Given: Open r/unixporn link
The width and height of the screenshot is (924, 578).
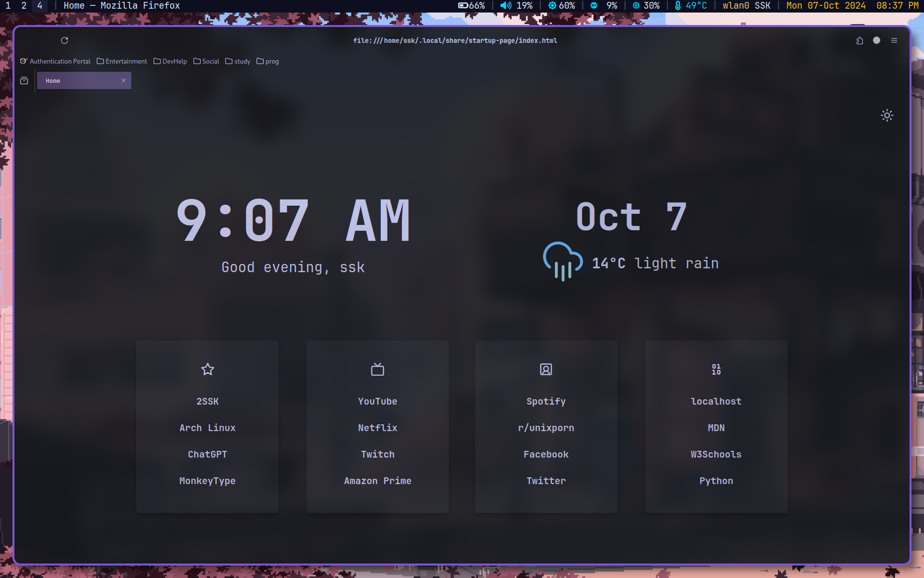Looking at the screenshot, I should [x=545, y=428].
